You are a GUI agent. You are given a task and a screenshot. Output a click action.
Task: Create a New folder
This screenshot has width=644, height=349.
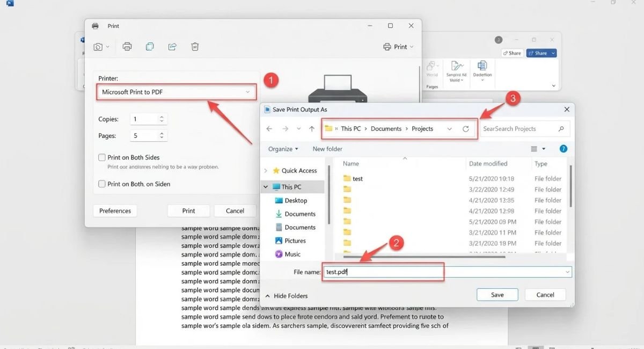[x=327, y=149]
